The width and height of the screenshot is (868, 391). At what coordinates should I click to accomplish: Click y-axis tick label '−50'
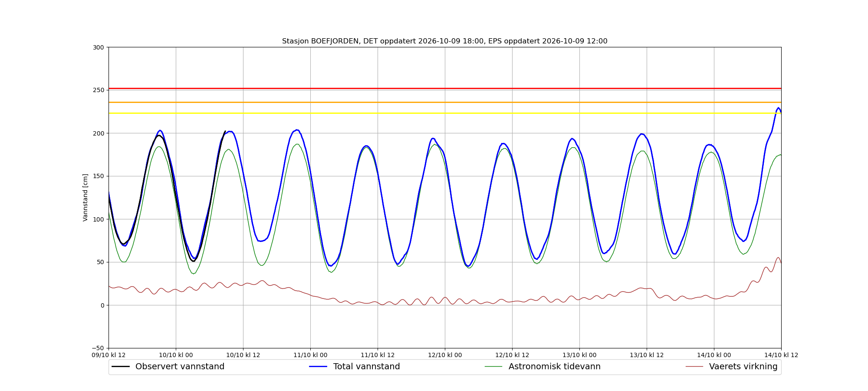pyautogui.click(x=98, y=348)
